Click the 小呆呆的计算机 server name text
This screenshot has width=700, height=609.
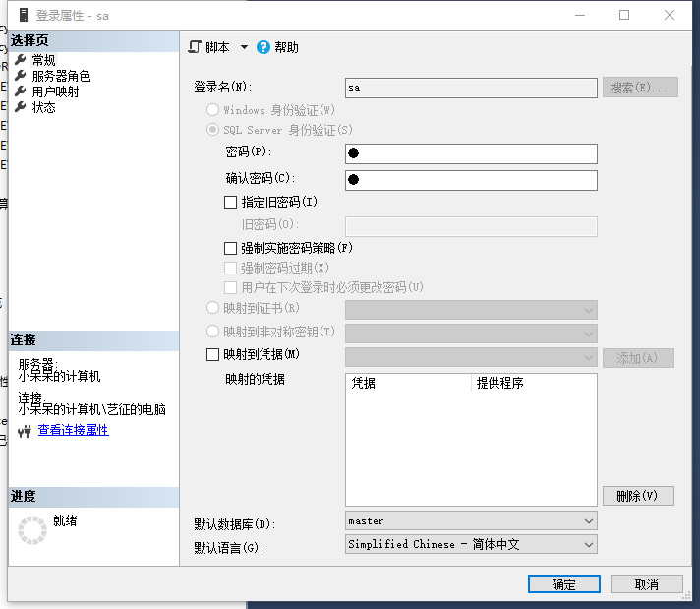tap(59, 376)
